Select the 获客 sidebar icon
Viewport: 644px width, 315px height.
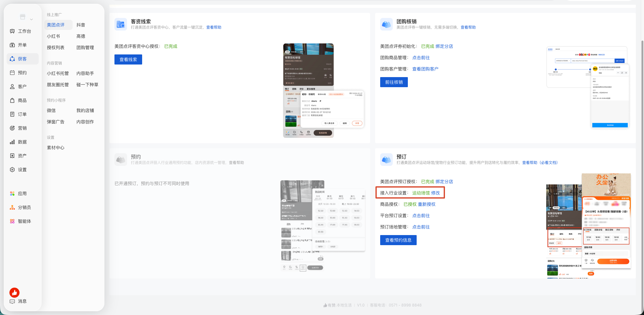tap(12, 59)
